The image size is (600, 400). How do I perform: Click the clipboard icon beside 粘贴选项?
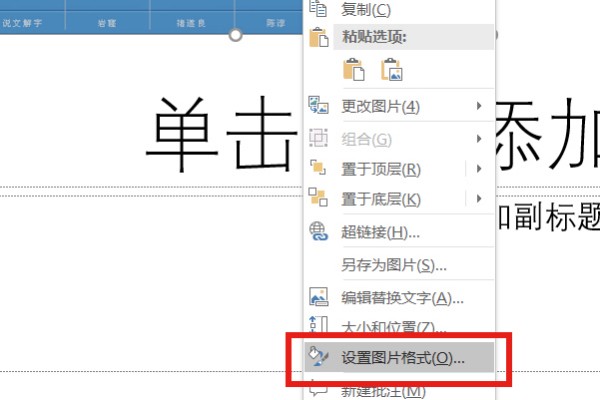319,37
